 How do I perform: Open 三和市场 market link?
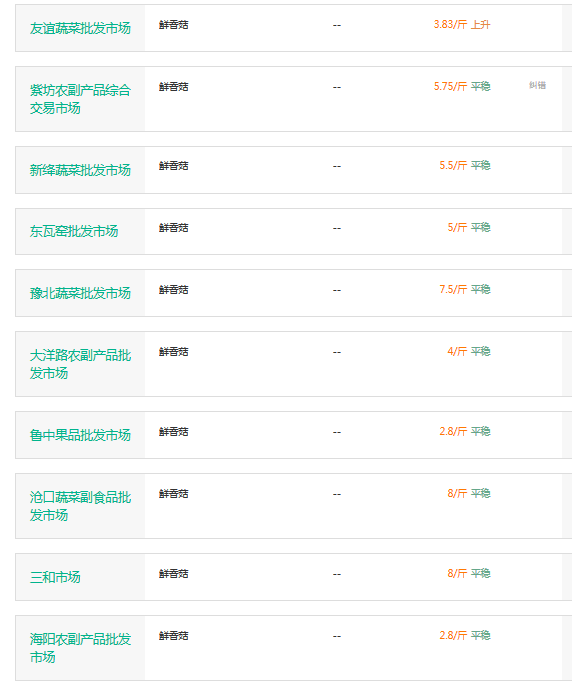pos(55,577)
